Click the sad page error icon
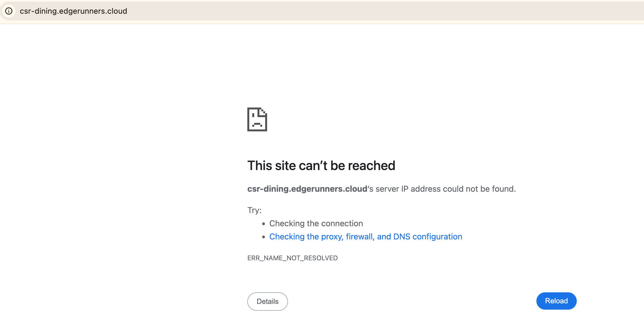This screenshot has height=328, width=644. click(x=257, y=119)
